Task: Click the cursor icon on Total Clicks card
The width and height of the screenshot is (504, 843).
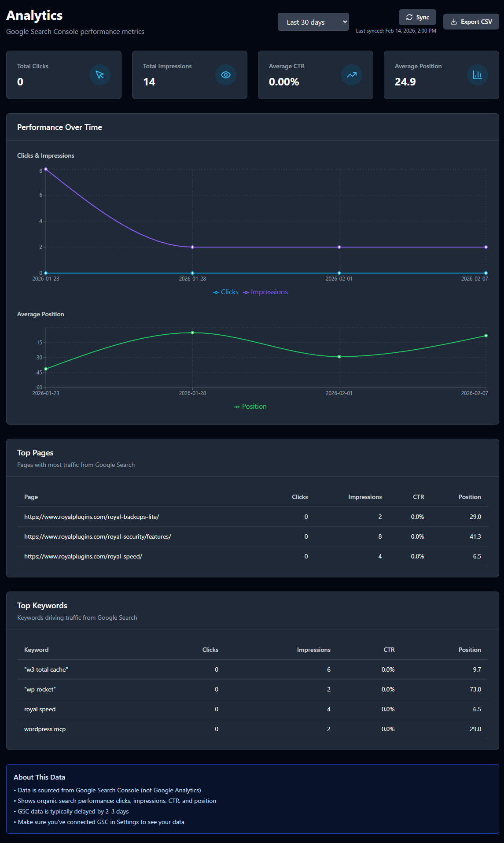Action: 100,75
